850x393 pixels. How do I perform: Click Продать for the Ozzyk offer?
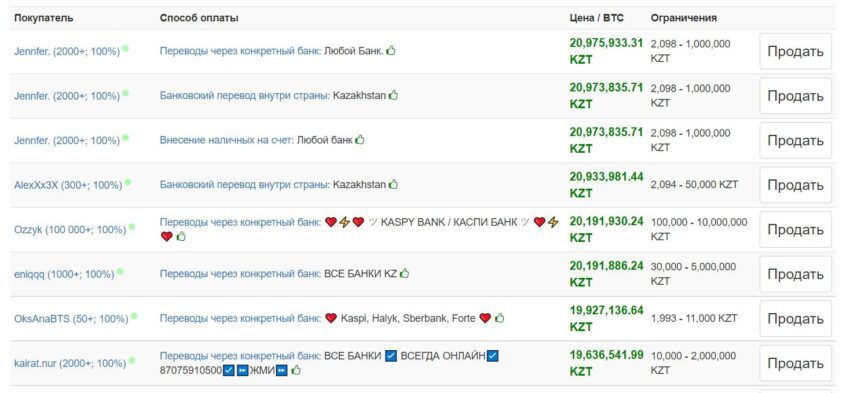pos(795,229)
